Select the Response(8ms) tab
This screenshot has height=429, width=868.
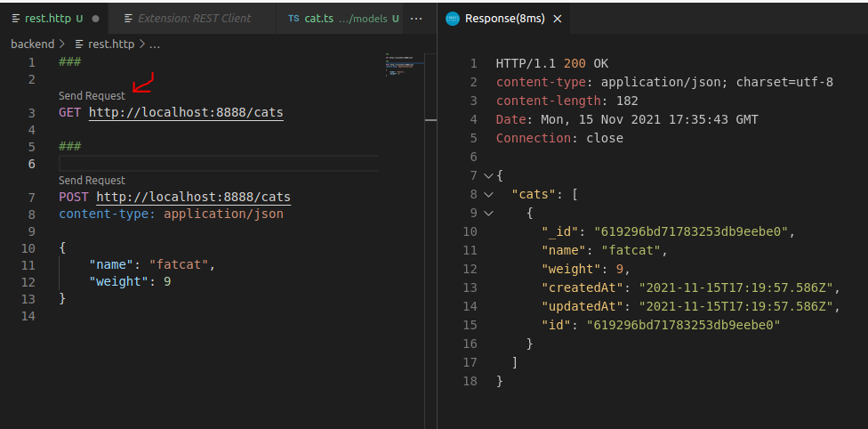(505, 18)
